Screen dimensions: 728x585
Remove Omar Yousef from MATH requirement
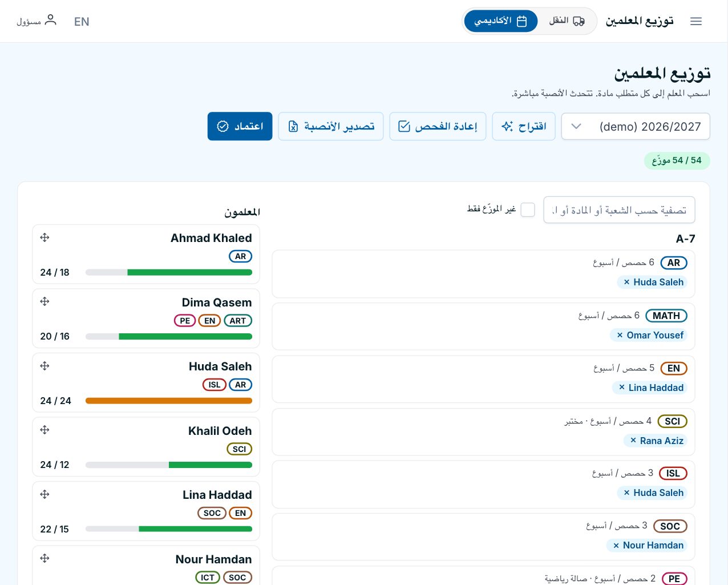[x=620, y=335]
